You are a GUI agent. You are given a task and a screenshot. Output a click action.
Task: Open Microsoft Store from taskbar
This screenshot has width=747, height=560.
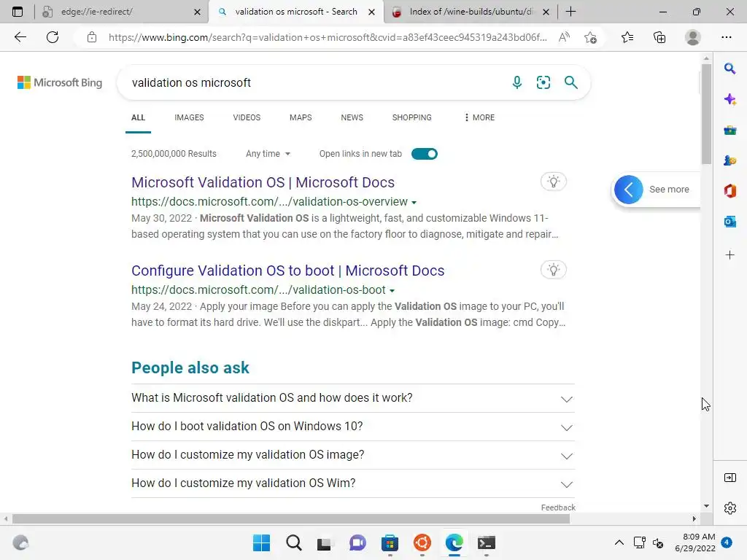coord(390,542)
